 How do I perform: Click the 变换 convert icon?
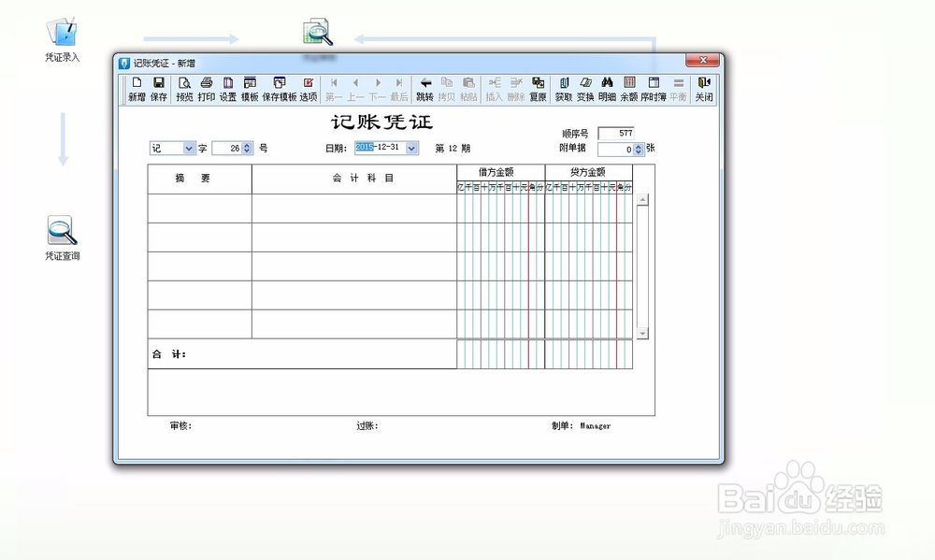[585, 89]
